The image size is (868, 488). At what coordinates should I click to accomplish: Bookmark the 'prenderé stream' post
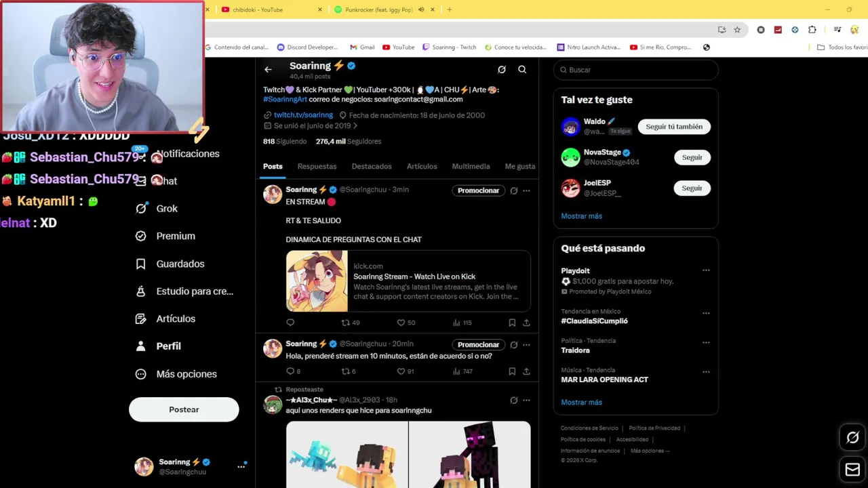click(512, 371)
